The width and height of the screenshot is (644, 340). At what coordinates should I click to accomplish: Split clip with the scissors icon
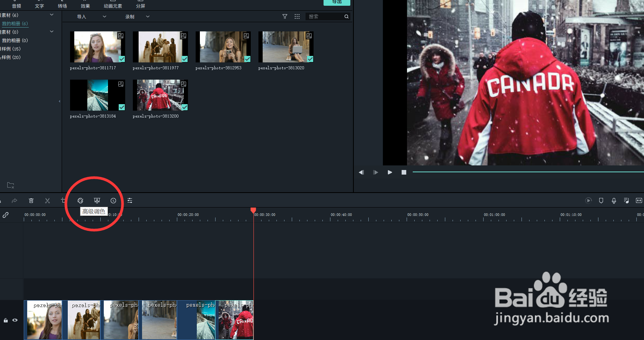tap(47, 201)
